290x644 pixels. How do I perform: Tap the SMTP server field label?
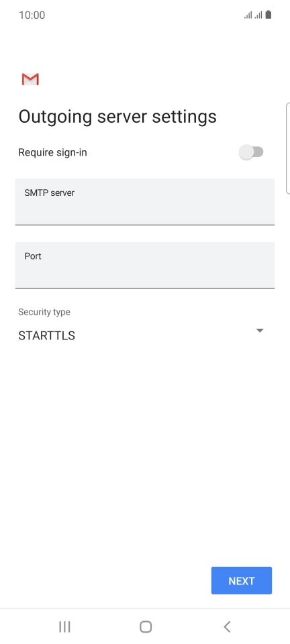click(x=49, y=193)
